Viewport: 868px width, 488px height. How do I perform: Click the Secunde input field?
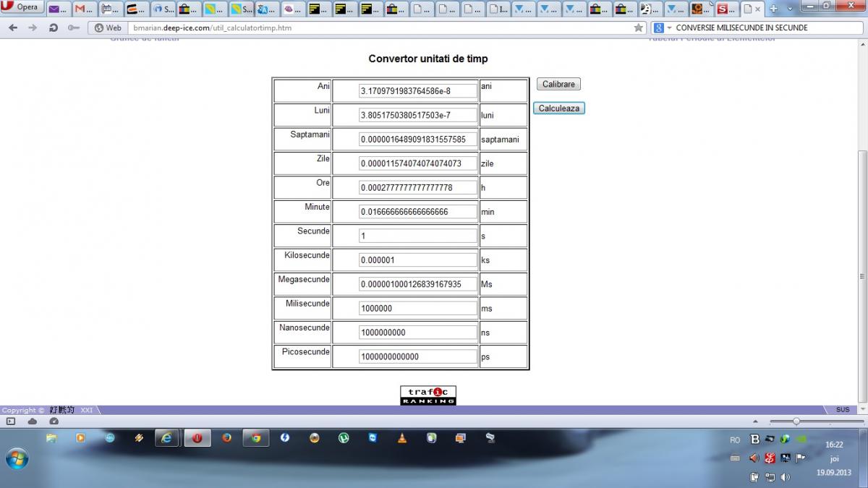click(417, 236)
